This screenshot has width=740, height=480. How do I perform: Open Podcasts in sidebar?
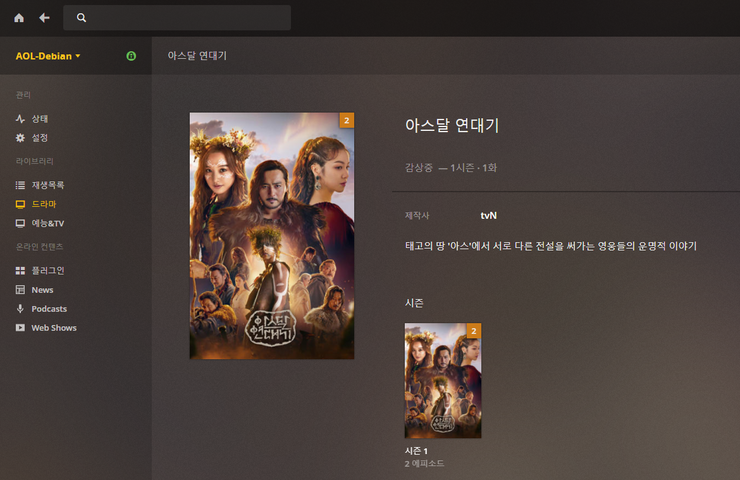click(49, 309)
